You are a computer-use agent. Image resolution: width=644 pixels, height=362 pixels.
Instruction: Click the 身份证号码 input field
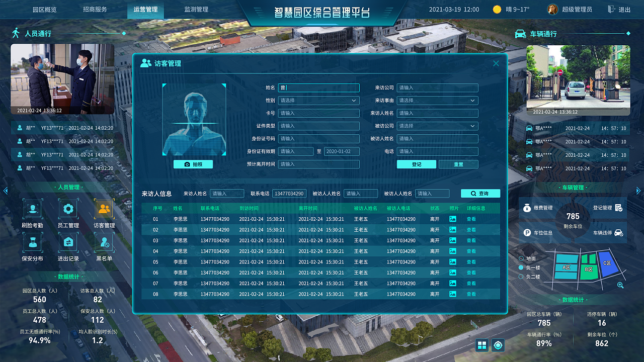(x=319, y=139)
